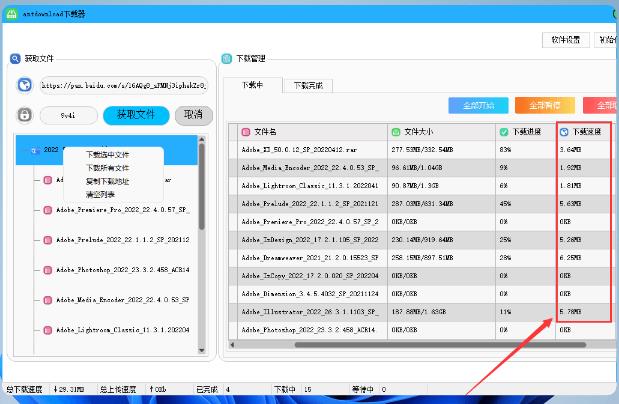Select Adobe_Illustrator_2022 row in download table
Viewport: 619px width, 404px height.
[x=422, y=312]
